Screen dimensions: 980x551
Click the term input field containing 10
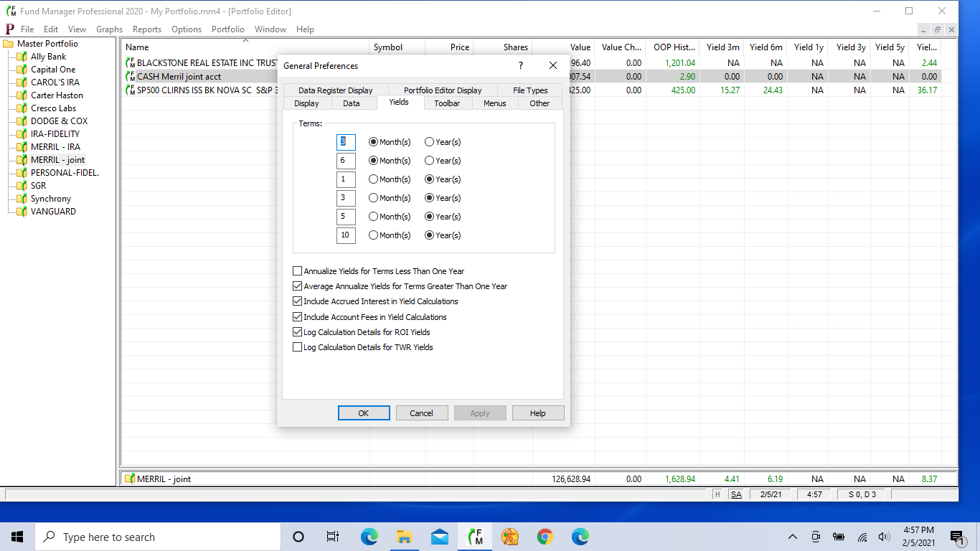[346, 235]
